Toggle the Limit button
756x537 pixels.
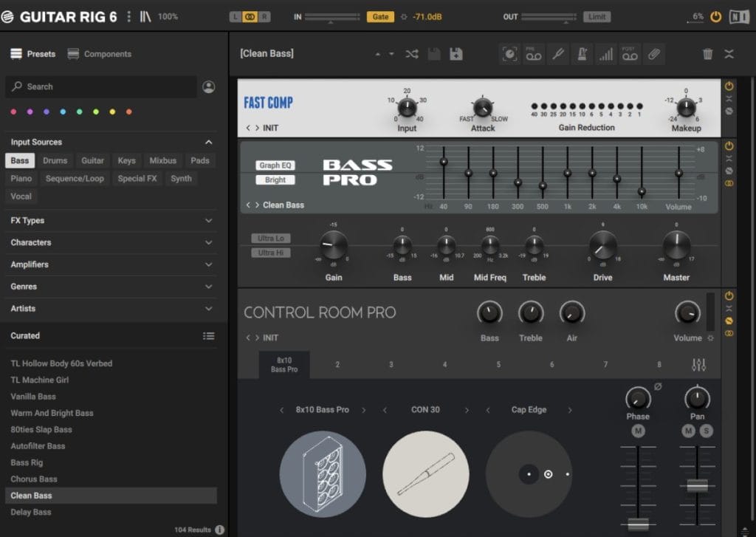pos(597,17)
